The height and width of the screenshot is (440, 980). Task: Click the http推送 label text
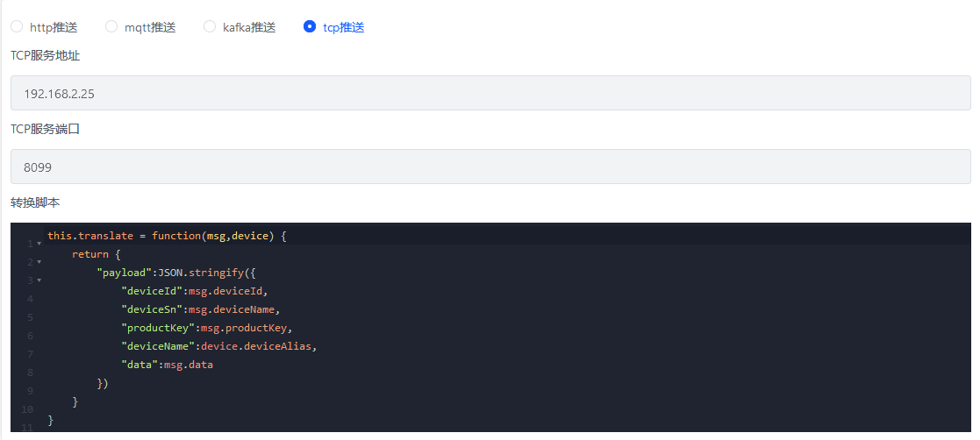tap(54, 27)
